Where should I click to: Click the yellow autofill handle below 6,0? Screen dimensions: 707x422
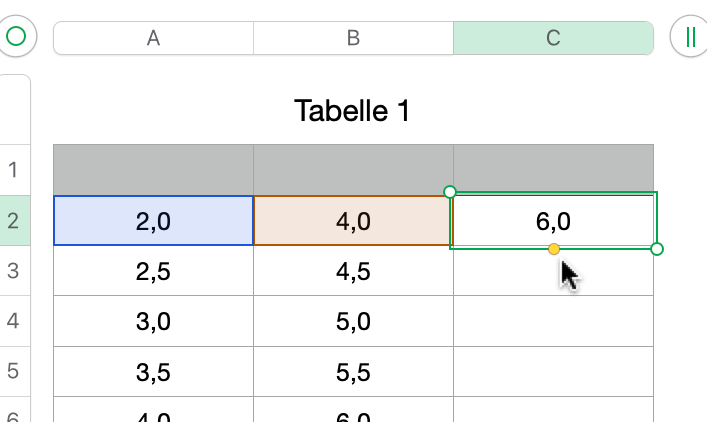(554, 249)
